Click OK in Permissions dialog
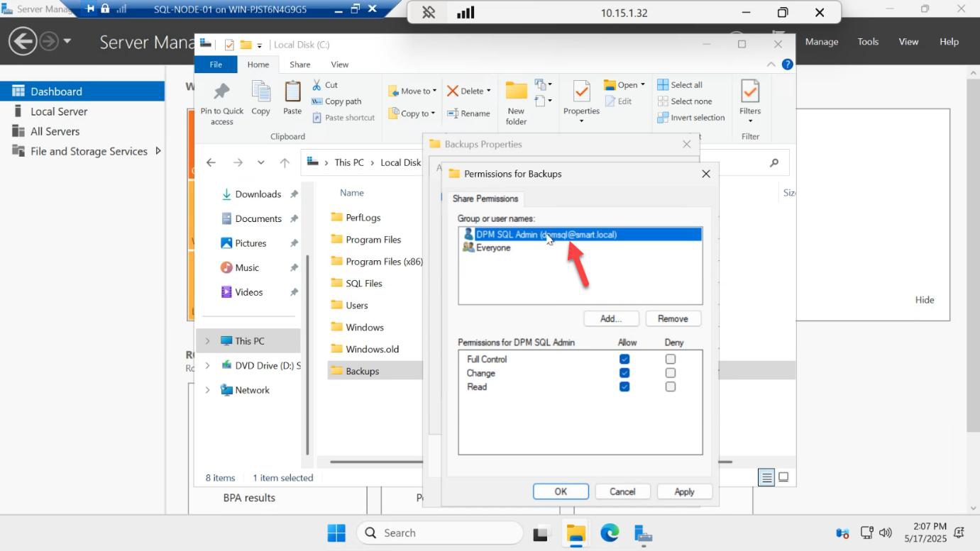This screenshot has height=551, width=980. pyautogui.click(x=561, y=491)
